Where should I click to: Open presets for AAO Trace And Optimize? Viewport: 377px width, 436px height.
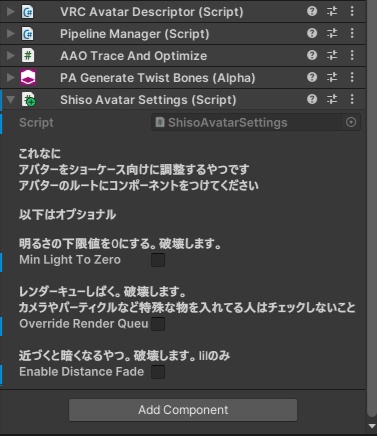click(332, 55)
